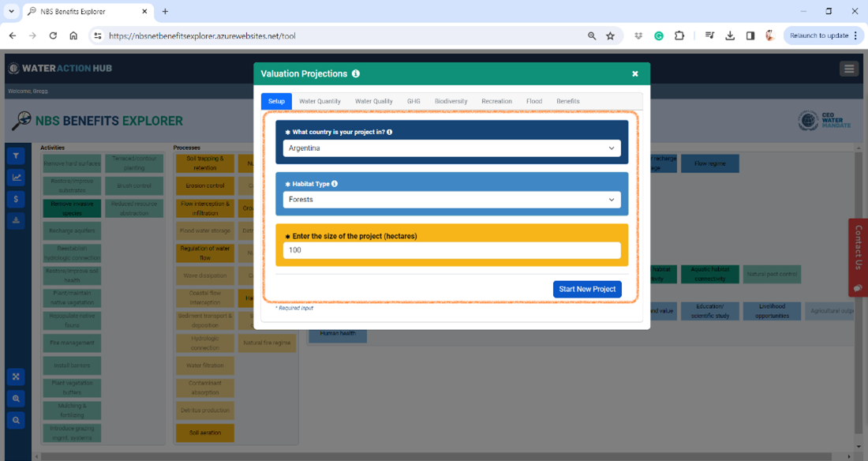Click the Water Action Hub logo link
This screenshot has height=461, width=868.
(60, 68)
